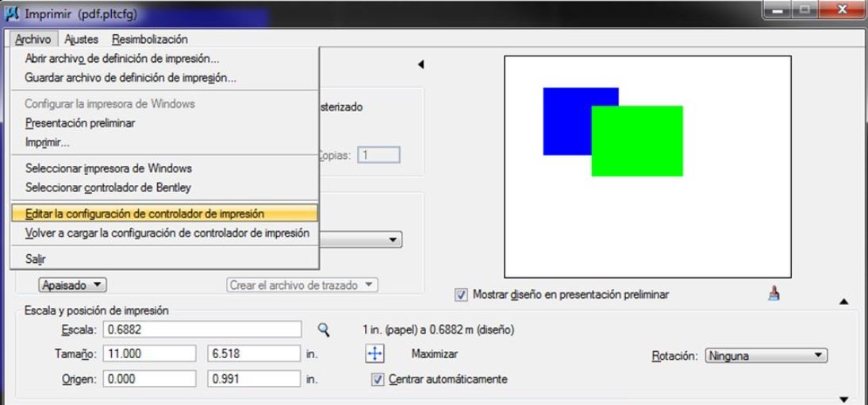Open the Resimbolización menu

click(149, 40)
